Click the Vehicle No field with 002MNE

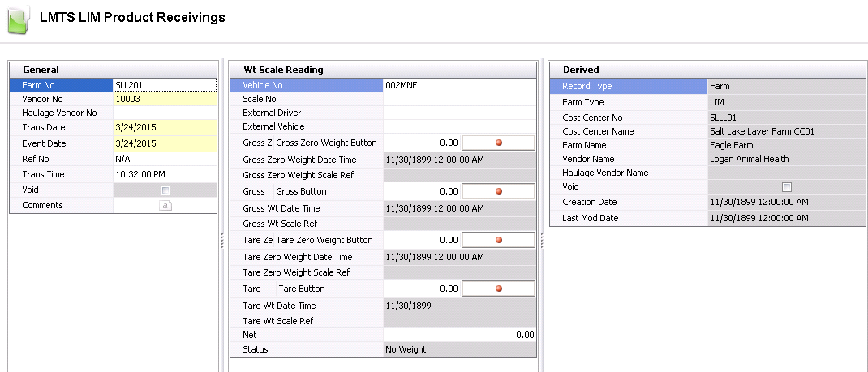pos(459,85)
